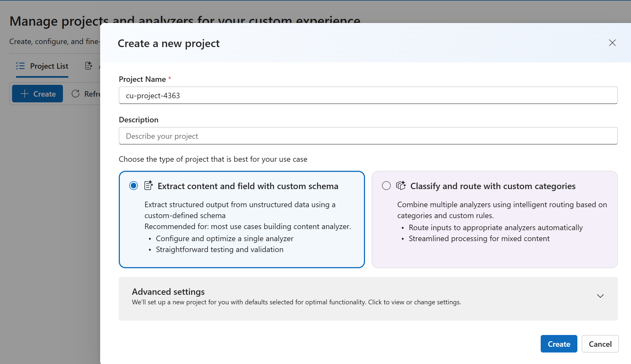Focus the Description text field

point(368,136)
